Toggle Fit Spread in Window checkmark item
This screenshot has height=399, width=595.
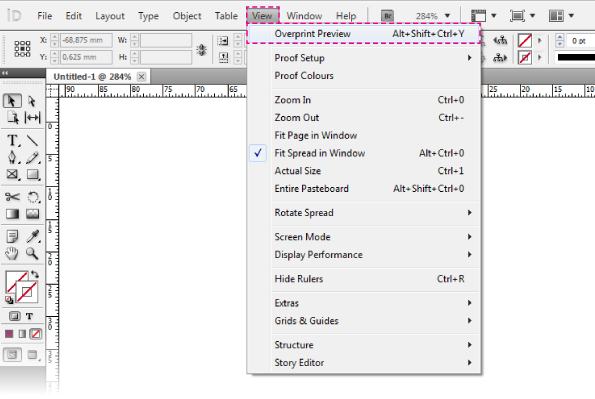coord(363,153)
